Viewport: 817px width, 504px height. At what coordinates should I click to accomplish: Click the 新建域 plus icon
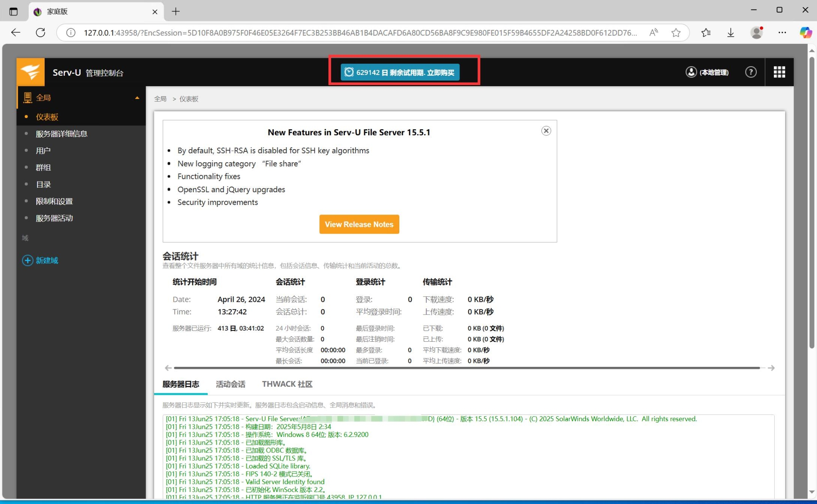pyautogui.click(x=27, y=260)
